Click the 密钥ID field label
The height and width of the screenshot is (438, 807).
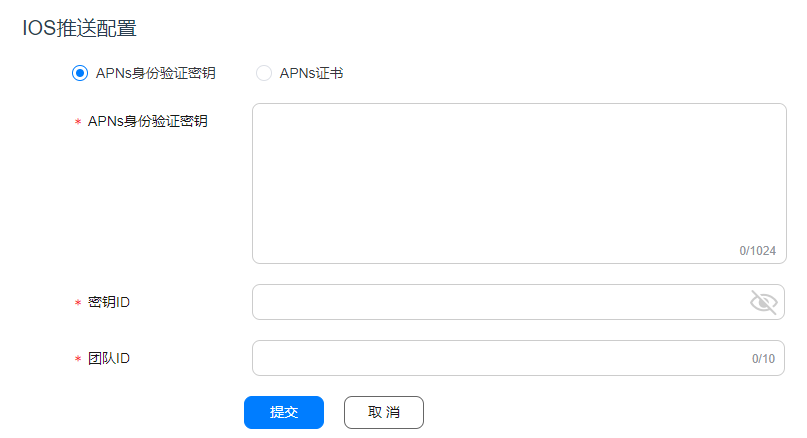coord(109,302)
